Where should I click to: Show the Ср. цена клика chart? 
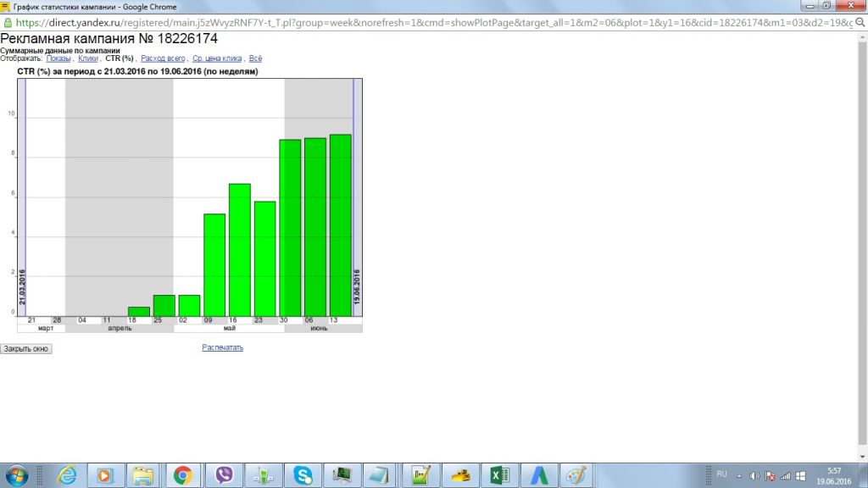click(x=217, y=58)
